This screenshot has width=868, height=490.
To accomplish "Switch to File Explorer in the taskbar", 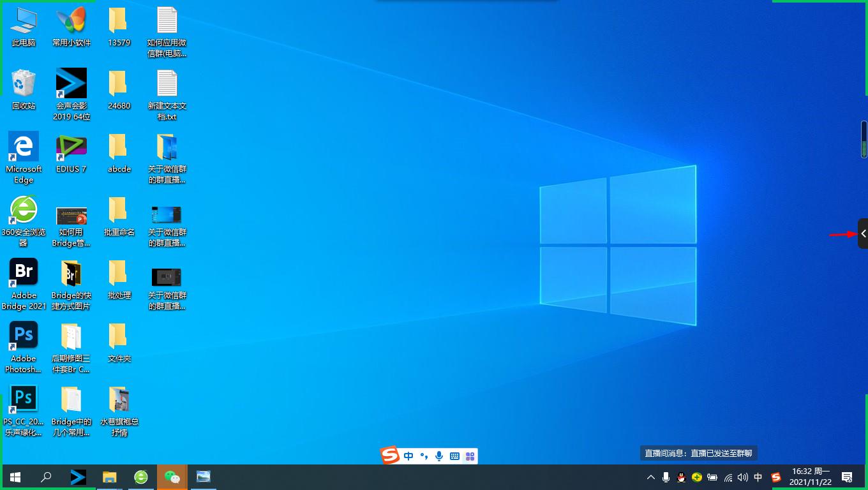I will 110,477.
